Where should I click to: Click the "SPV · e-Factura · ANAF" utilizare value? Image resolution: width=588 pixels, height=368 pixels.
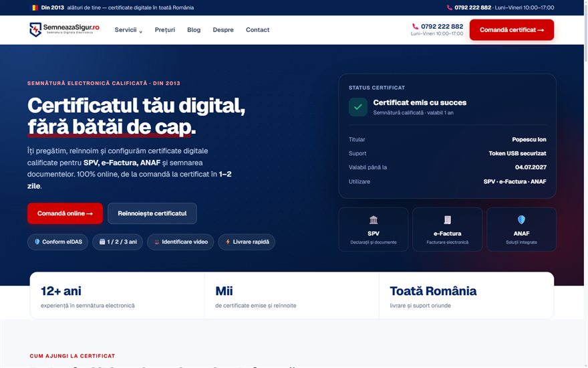[514, 181]
